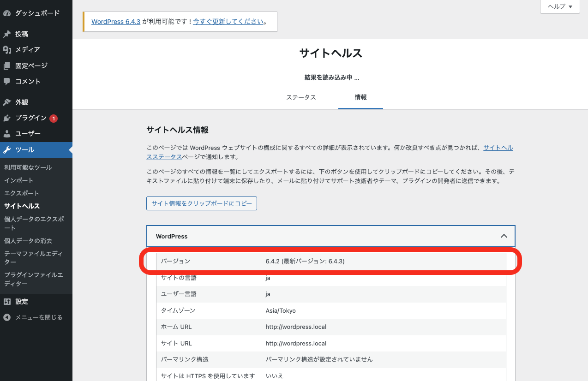
Task: Click the サイトは HTTPS を使用しています label
Action: click(x=208, y=376)
